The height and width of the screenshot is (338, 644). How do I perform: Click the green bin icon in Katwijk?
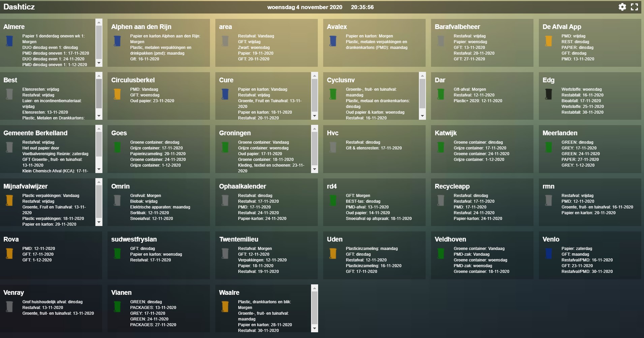click(441, 147)
